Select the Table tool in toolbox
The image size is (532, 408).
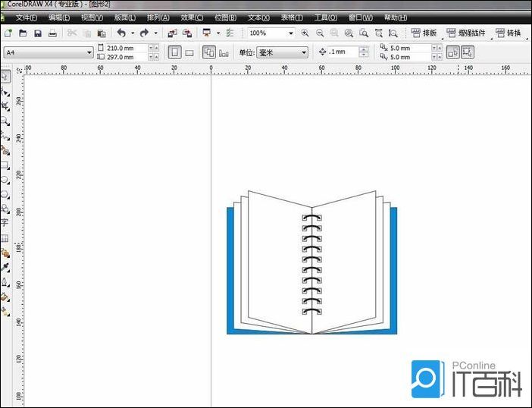click(x=5, y=238)
